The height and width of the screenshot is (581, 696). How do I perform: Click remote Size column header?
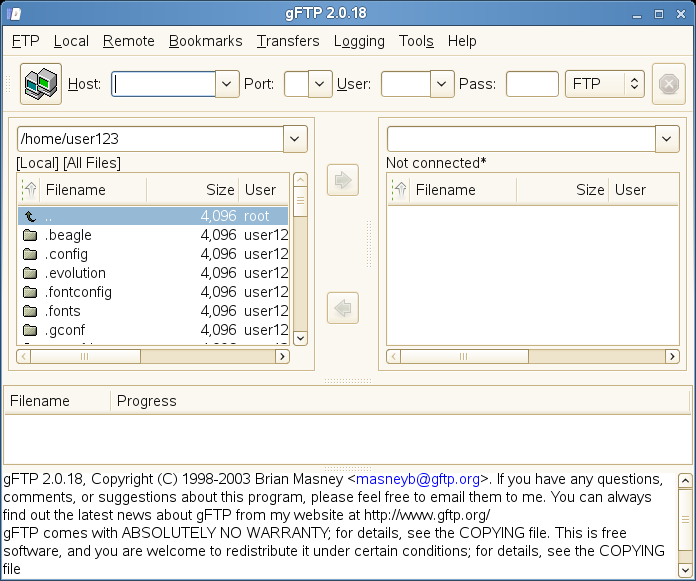pos(562,190)
